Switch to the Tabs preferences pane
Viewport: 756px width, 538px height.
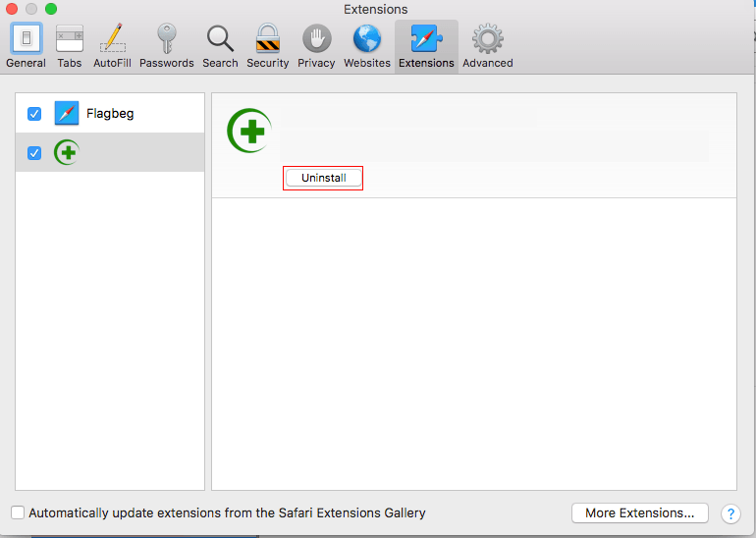tap(70, 46)
